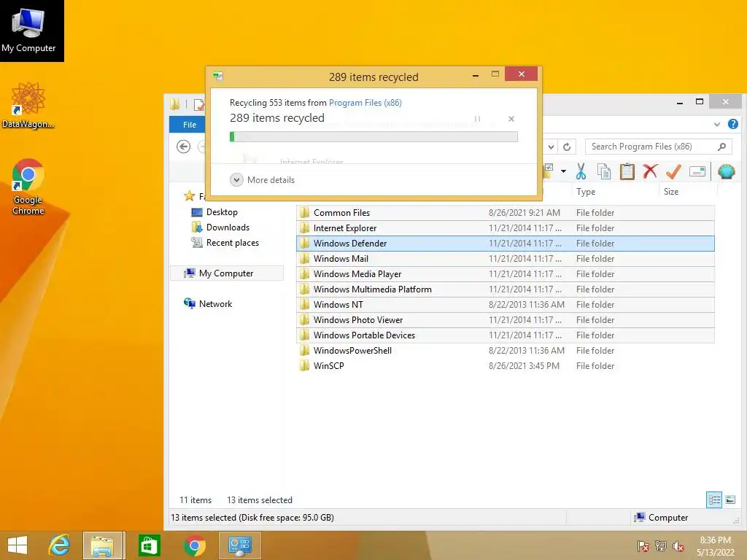
Task: Click the Program Files (x86) link
Action: tap(365, 103)
